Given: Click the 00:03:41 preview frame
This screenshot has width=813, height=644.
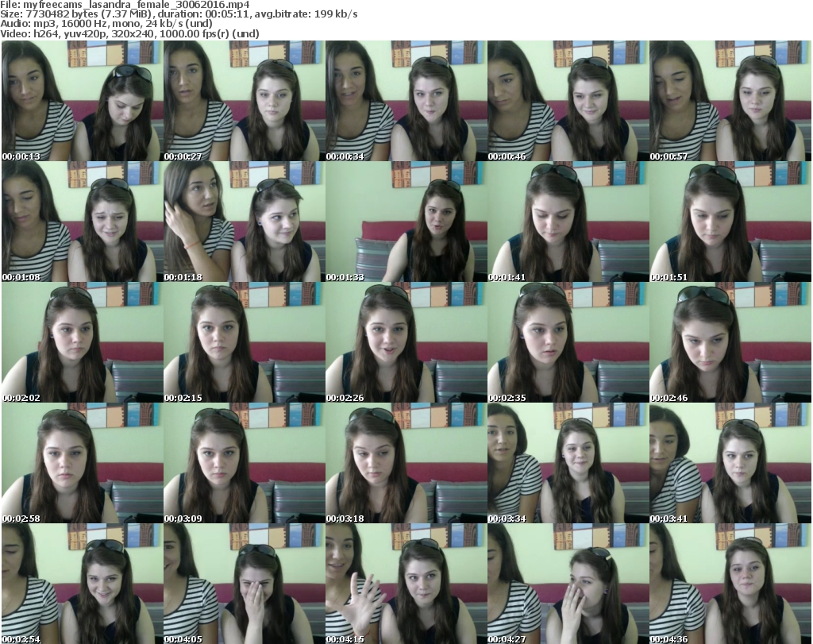Looking at the screenshot, I should pyautogui.click(x=730, y=463).
